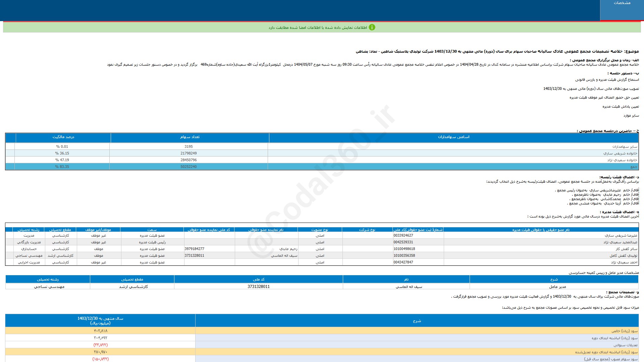644x362 pixels.
Task: Click board member احمد سعیدی نژاد
Action: pyautogui.click(x=624, y=262)
